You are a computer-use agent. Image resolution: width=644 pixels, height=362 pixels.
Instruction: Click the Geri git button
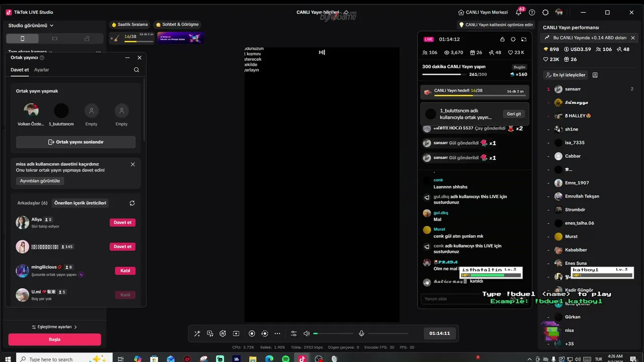(514, 114)
